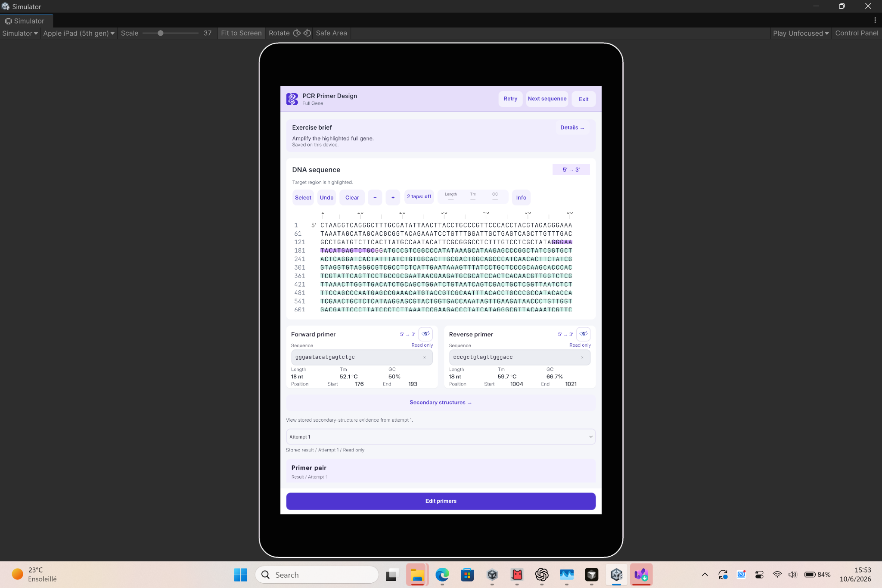Toggle 2 taps off setting
Viewport: 882px width, 588px height.
[419, 197]
